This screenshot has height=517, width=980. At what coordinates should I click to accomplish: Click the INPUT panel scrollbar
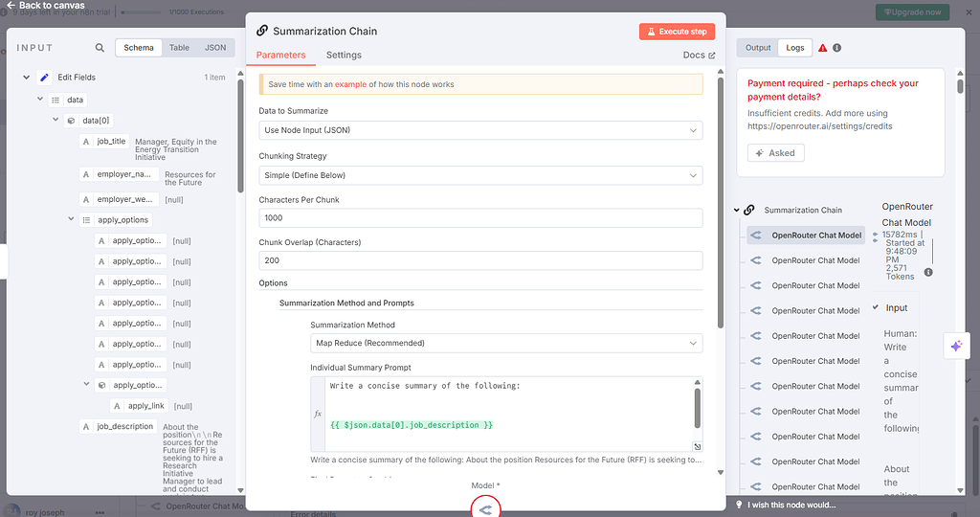pos(240,136)
